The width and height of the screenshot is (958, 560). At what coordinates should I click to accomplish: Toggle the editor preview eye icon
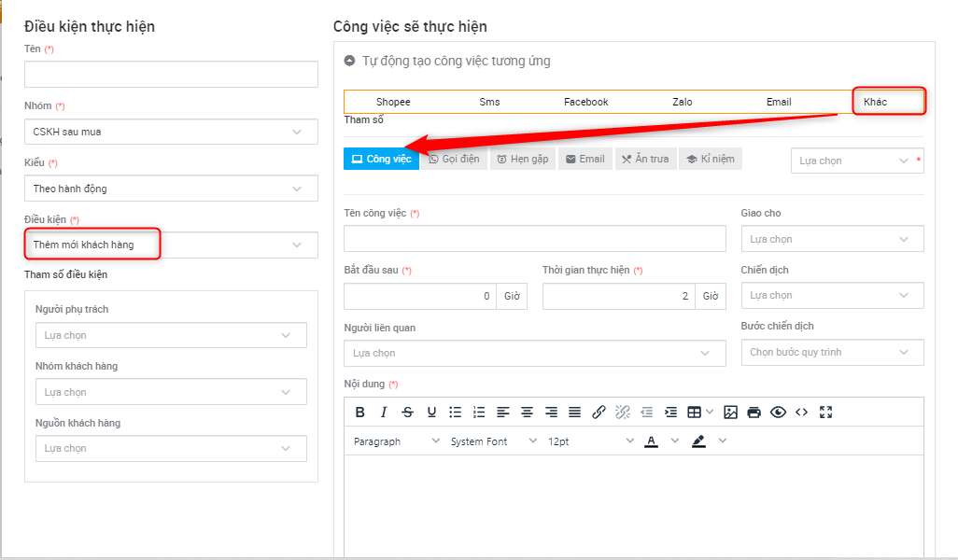point(778,412)
